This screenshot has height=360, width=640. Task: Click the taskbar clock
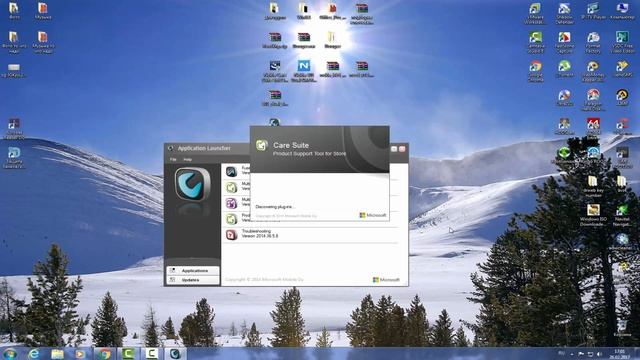click(619, 353)
